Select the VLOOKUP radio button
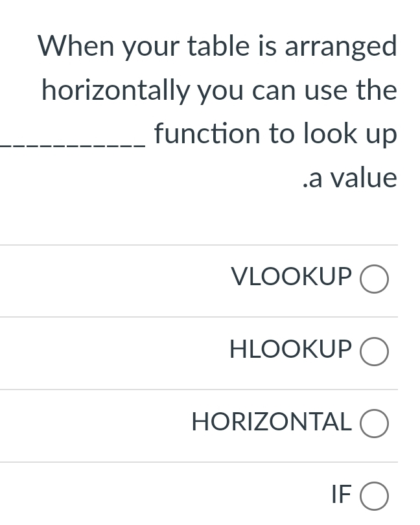Image resolution: width=420 pixels, height=525 pixels. (375, 279)
